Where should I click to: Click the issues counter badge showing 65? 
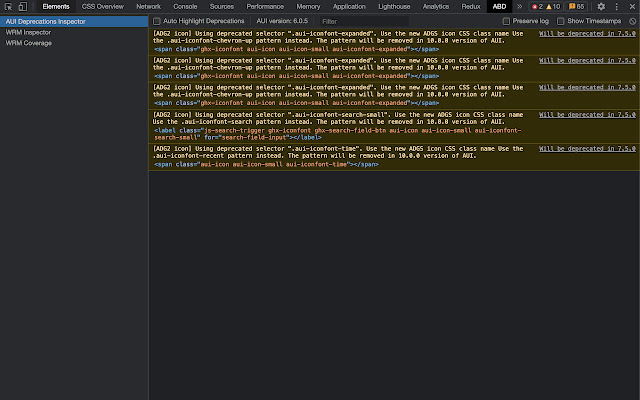click(x=576, y=7)
